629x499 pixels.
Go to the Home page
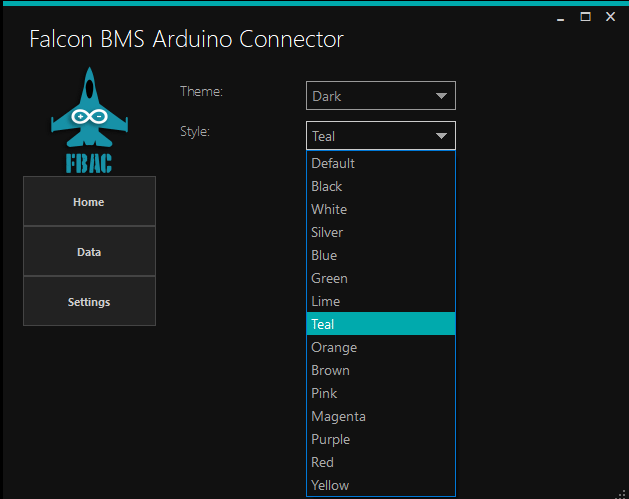click(x=89, y=202)
